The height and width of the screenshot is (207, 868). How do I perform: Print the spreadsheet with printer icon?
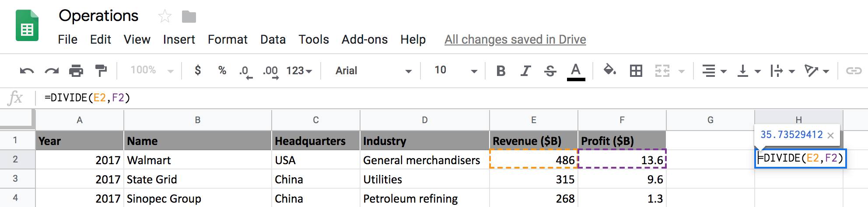pyautogui.click(x=76, y=70)
